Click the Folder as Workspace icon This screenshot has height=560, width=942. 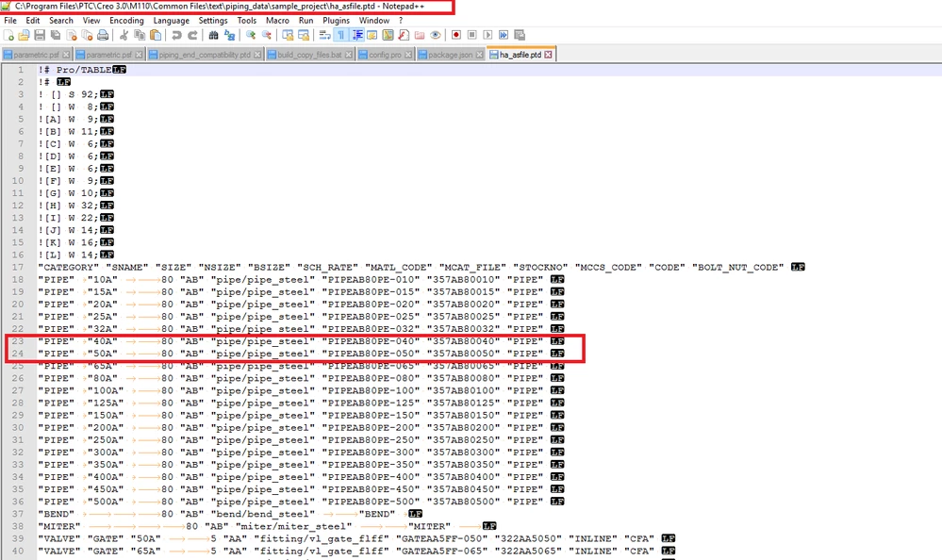click(420, 35)
